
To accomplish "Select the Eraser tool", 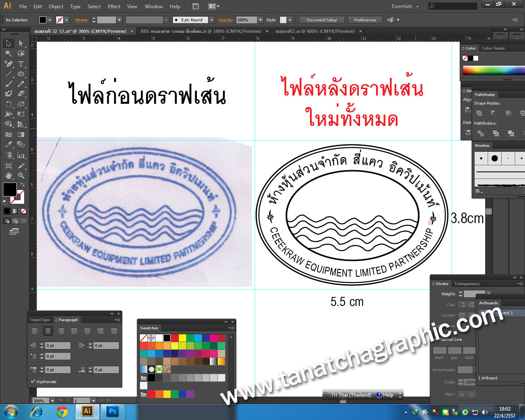I will pos(21,94).
